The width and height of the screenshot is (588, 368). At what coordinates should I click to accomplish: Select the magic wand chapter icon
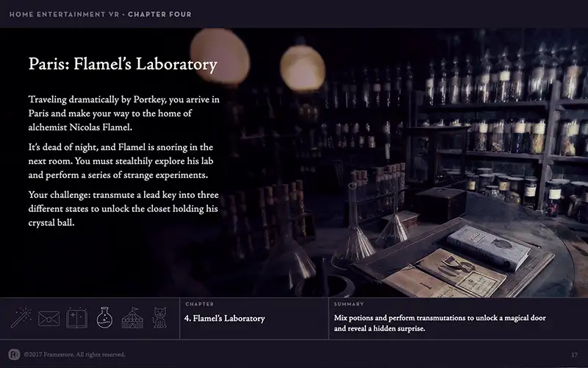(21, 318)
